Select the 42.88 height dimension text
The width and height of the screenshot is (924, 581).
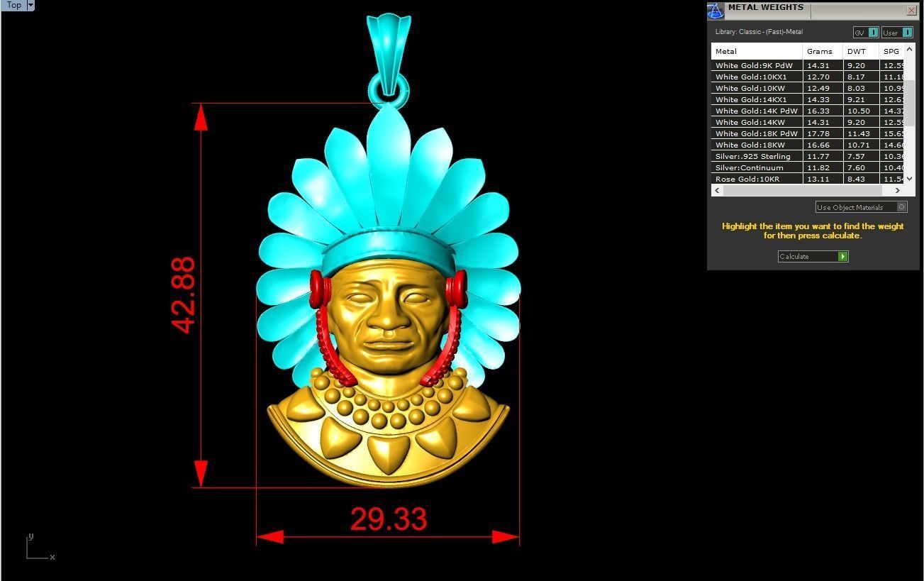(184, 294)
